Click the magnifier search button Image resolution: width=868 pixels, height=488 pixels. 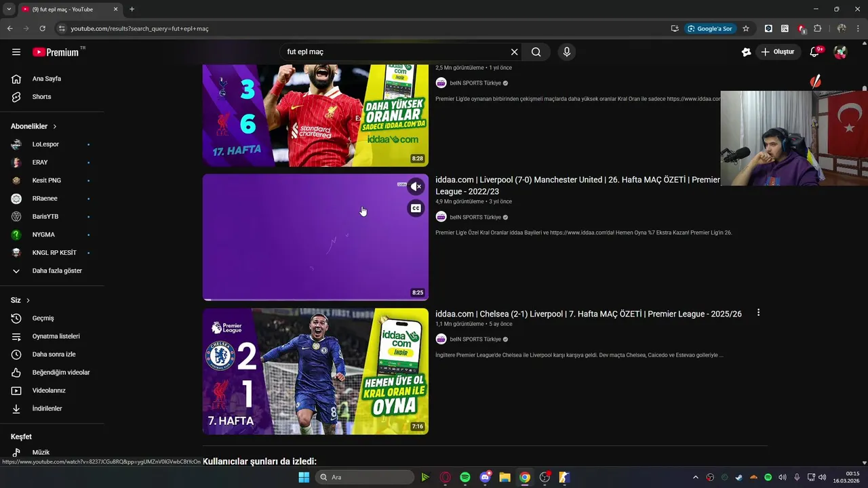pyautogui.click(x=536, y=52)
